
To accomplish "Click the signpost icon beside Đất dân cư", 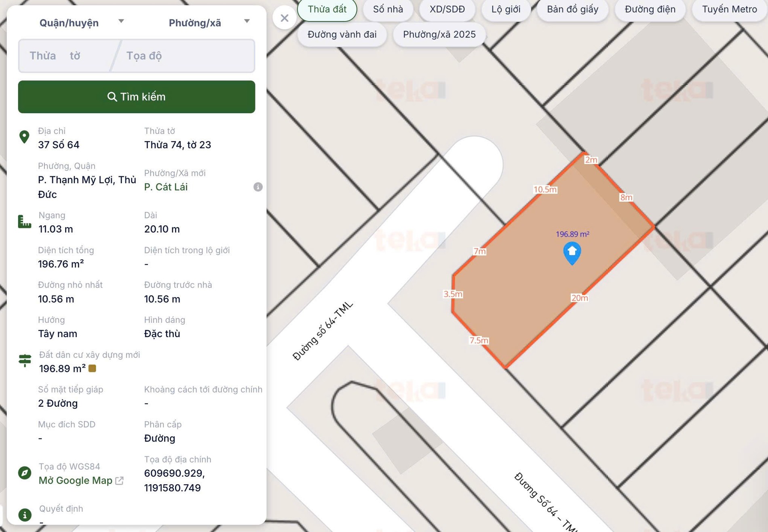I will tap(25, 360).
